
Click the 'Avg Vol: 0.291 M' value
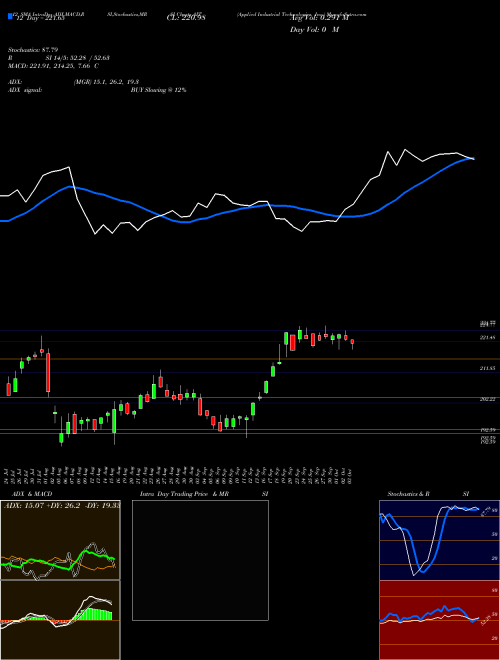point(319,18)
